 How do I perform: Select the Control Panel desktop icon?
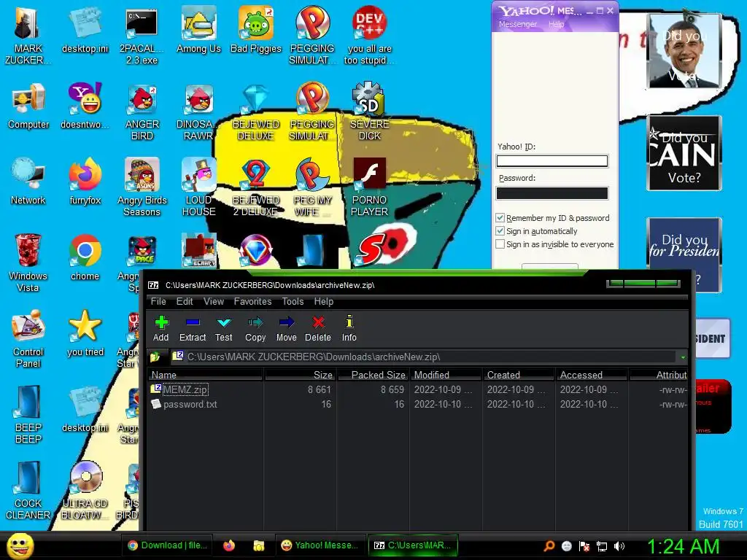[28, 338]
